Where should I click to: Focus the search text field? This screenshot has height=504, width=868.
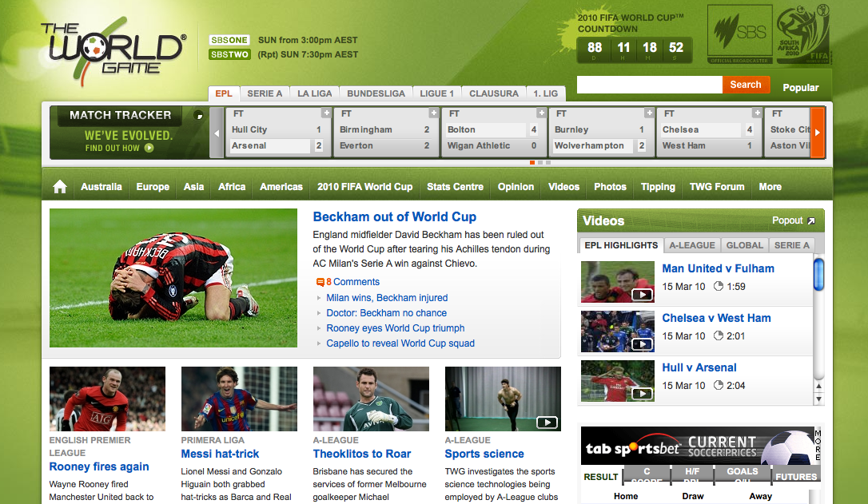click(x=649, y=85)
